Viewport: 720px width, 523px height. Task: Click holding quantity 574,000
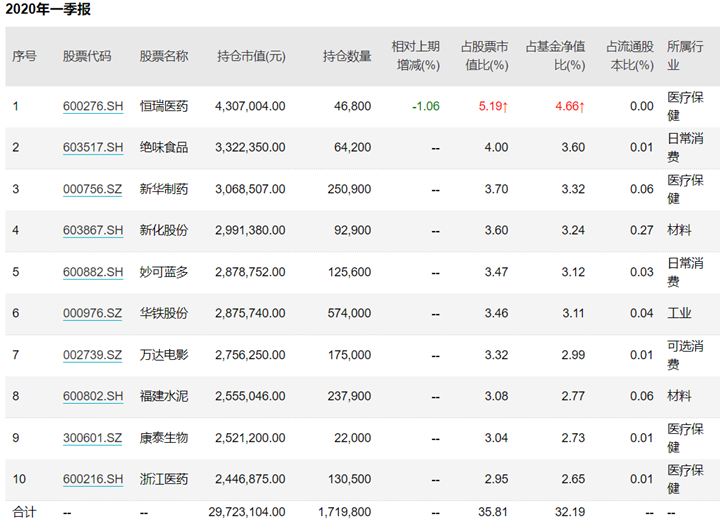pyautogui.click(x=349, y=313)
